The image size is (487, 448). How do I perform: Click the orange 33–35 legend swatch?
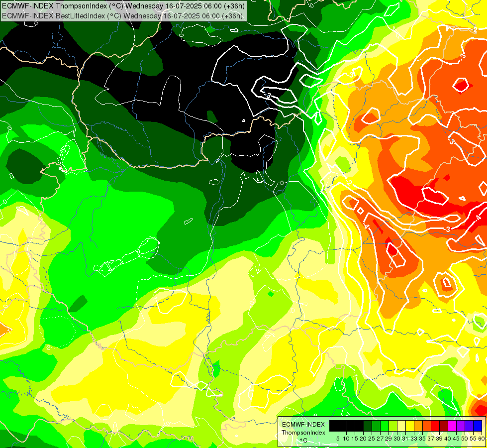pos(418,426)
